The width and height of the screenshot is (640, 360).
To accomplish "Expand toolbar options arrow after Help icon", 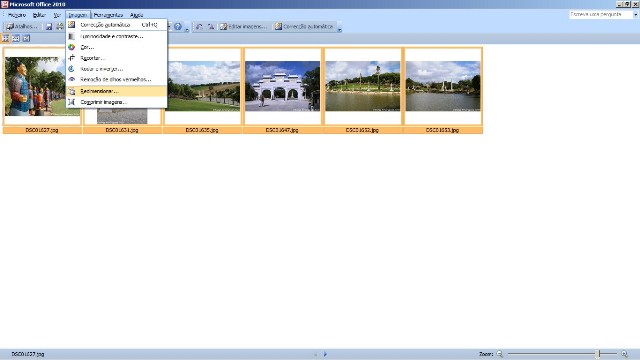I will pos(187,28).
